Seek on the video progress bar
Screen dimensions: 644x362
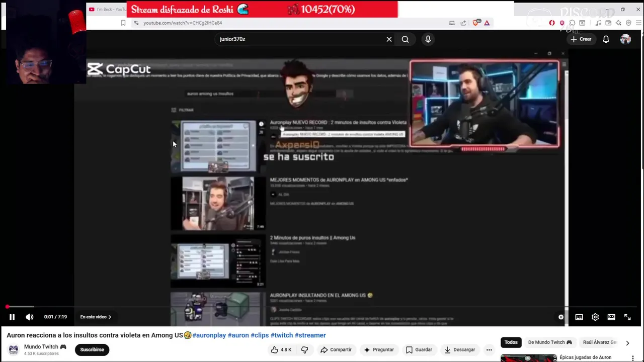pyautogui.click(x=322, y=307)
